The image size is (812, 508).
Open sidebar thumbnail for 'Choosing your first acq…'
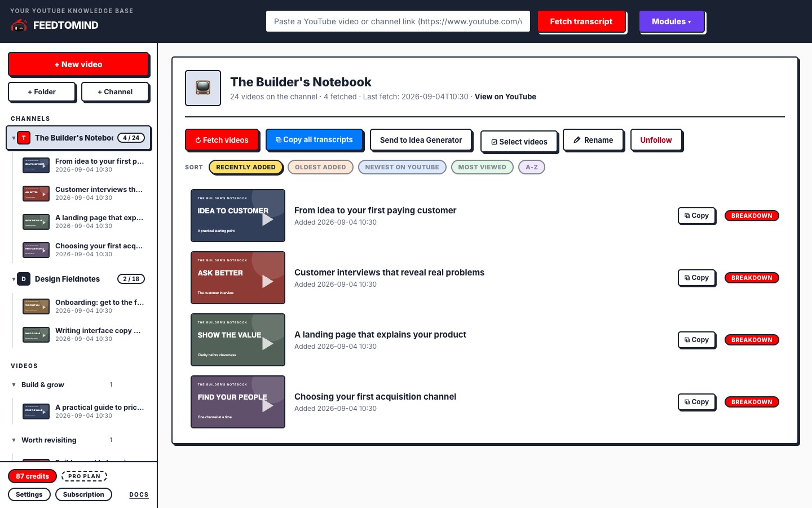click(x=36, y=250)
